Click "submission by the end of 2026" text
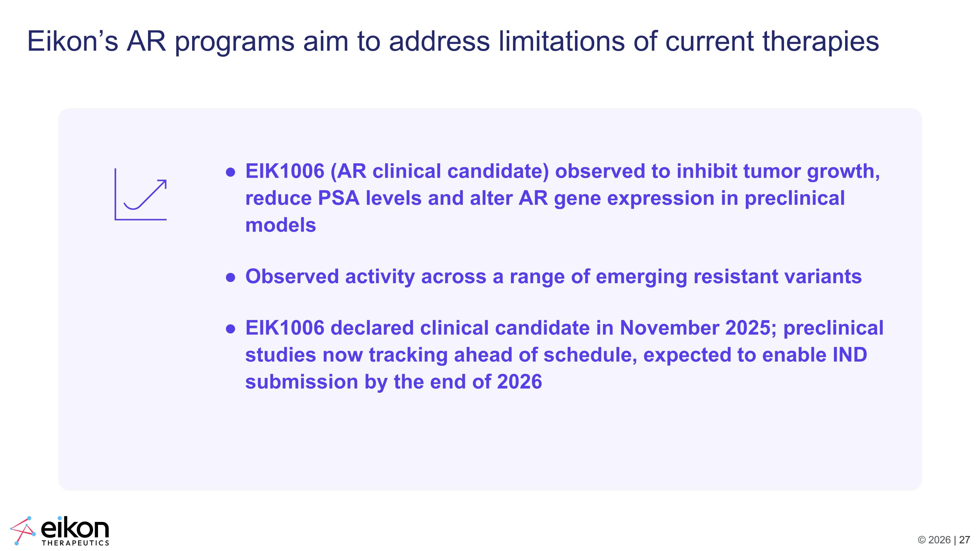Image resolution: width=980 pixels, height=551 pixels. point(394,382)
